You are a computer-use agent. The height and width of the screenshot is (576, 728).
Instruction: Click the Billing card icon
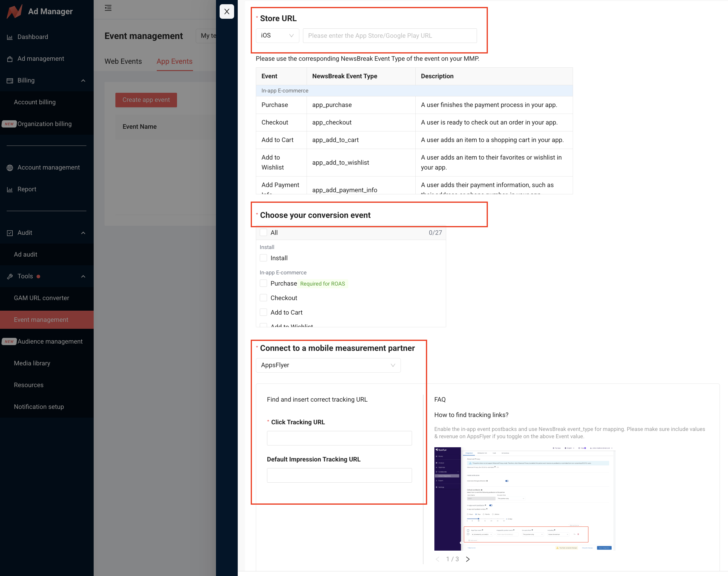tap(10, 81)
